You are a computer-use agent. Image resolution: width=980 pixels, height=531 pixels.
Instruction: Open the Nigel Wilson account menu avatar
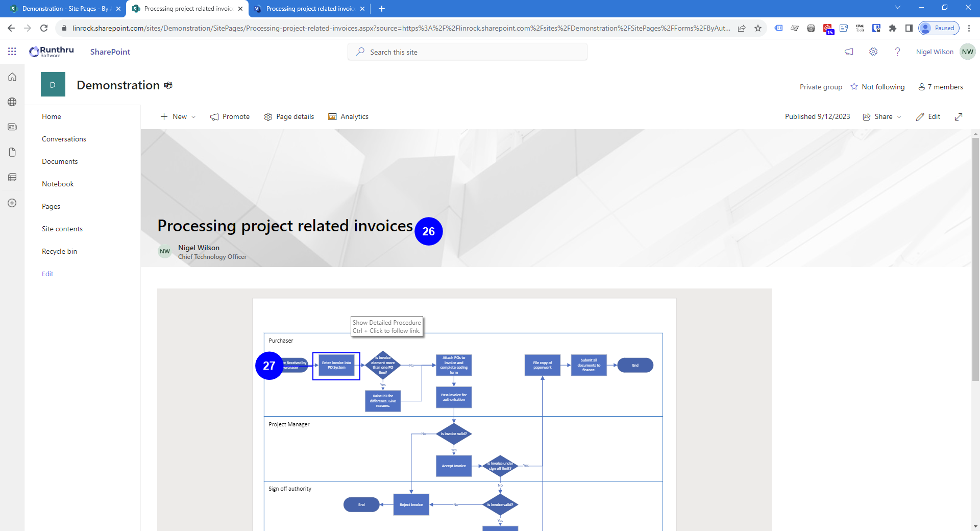(967, 52)
